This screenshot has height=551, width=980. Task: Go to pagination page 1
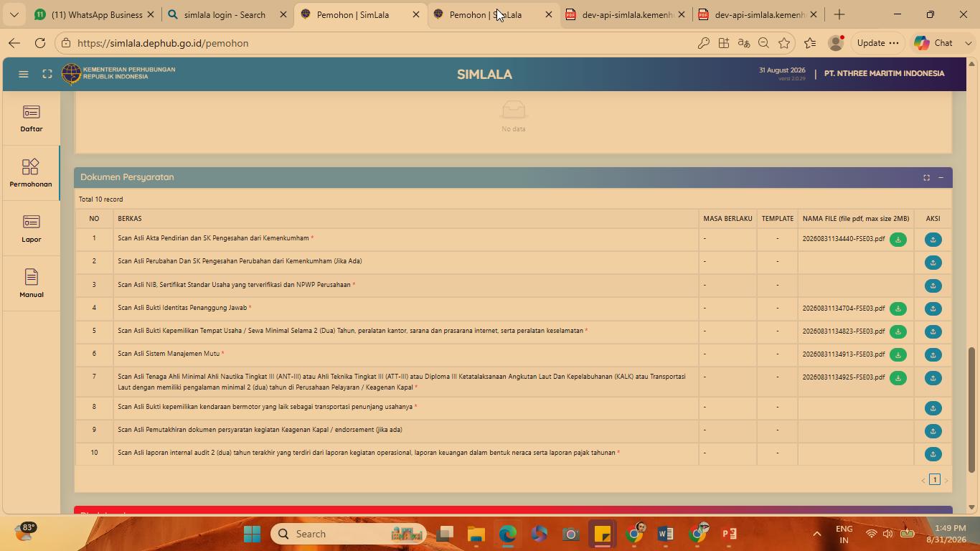[934, 479]
